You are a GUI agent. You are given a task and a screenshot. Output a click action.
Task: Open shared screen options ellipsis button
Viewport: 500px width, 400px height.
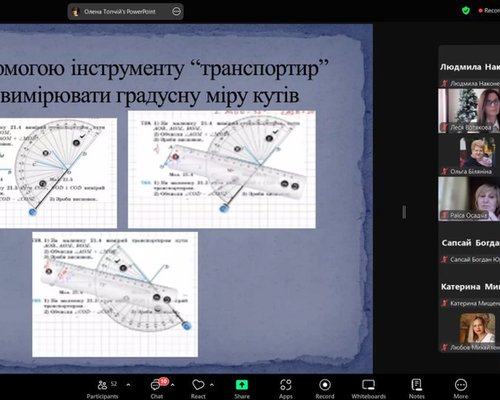pyautogui.click(x=176, y=12)
